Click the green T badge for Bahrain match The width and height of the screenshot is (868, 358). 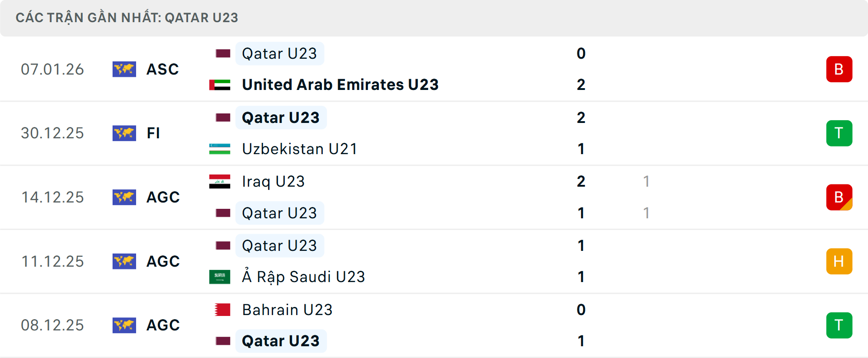click(x=839, y=325)
